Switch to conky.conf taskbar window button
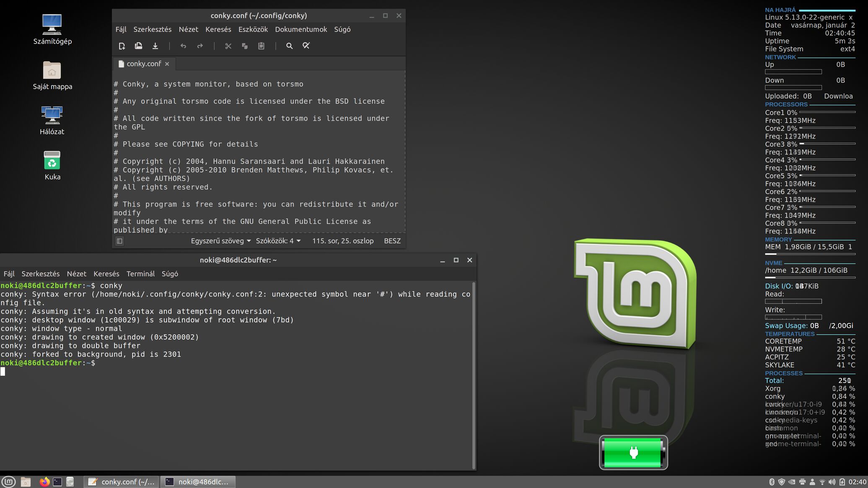Image resolution: width=868 pixels, height=488 pixels. tap(122, 482)
